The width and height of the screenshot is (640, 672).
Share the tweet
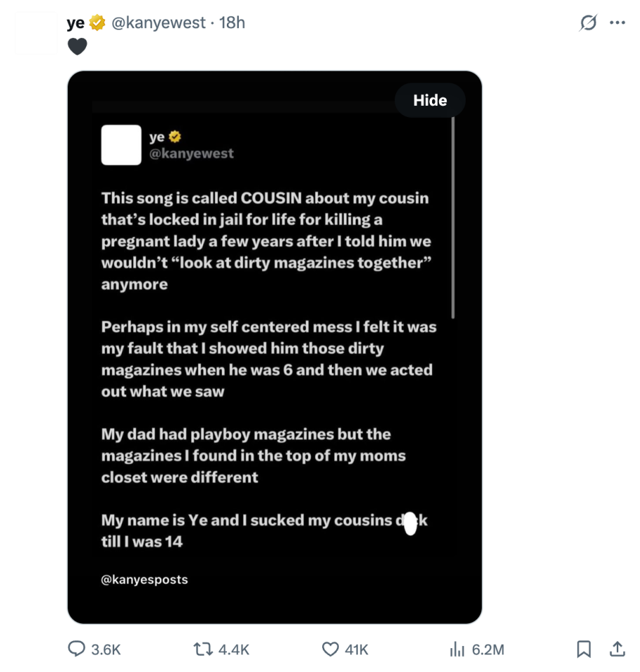click(x=618, y=650)
